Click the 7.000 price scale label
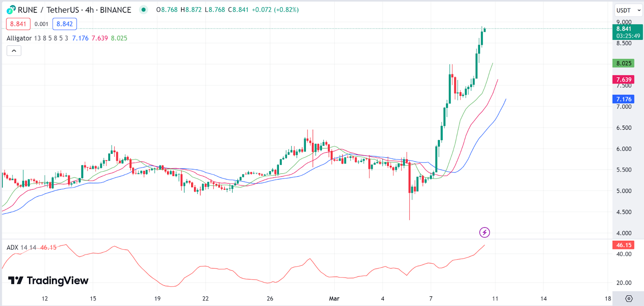This screenshot has width=644, height=306. (x=624, y=107)
